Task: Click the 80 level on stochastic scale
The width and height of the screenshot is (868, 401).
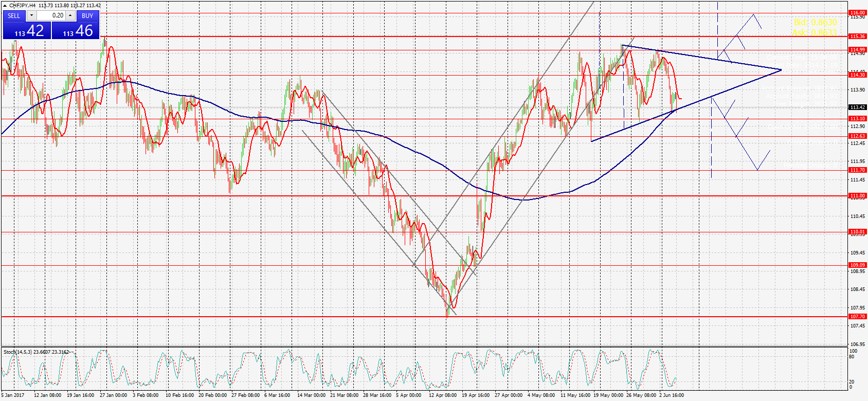Action: click(x=852, y=357)
